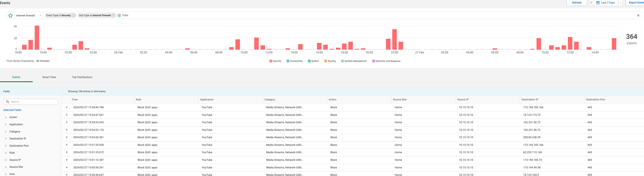Click the Action column header

(332, 100)
